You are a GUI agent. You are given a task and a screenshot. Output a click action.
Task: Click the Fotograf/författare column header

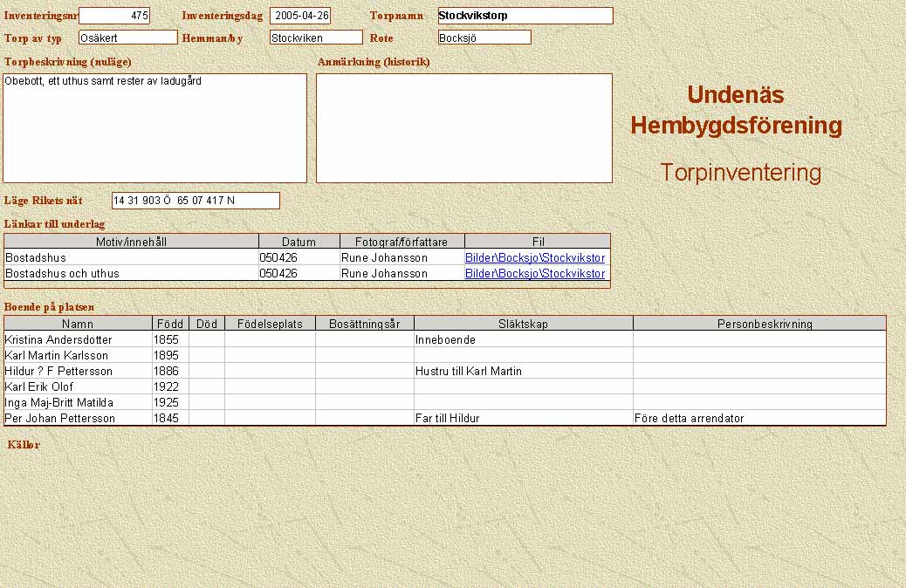(x=402, y=242)
